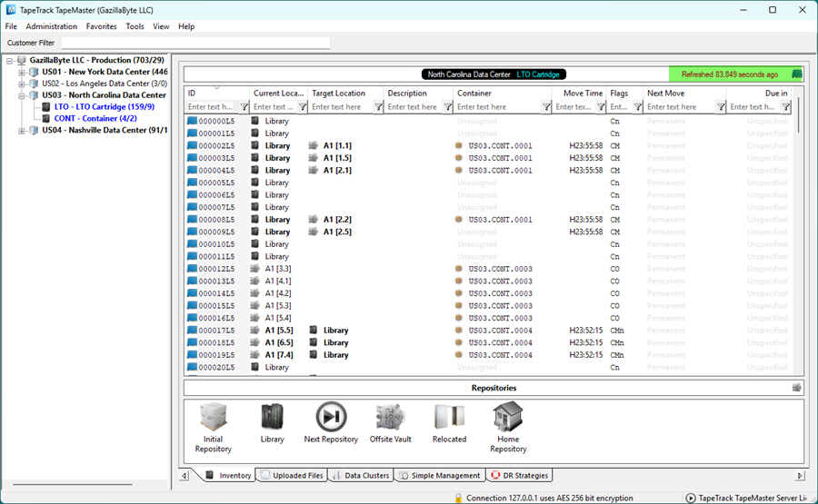Image resolution: width=818 pixels, height=504 pixels.
Task: Click the tab strip scroll right arrow
Action: [x=799, y=475]
